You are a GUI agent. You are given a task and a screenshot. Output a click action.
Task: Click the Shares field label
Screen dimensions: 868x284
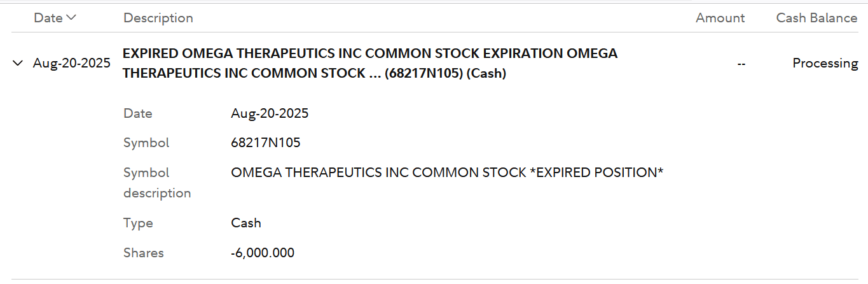(x=144, y=253)
